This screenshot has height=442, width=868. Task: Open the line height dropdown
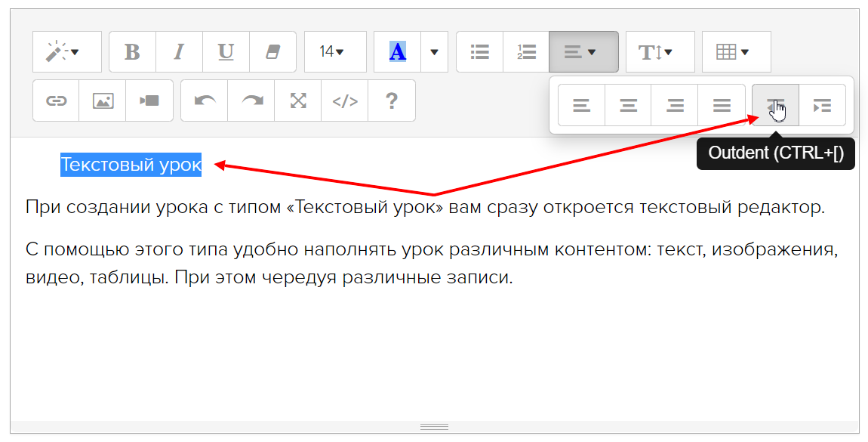660,52
